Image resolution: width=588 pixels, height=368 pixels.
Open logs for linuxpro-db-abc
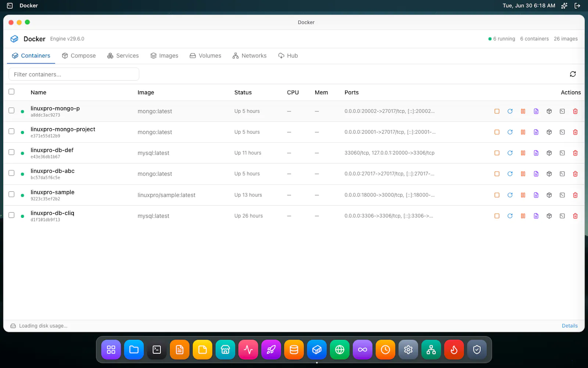click(536, 174)
